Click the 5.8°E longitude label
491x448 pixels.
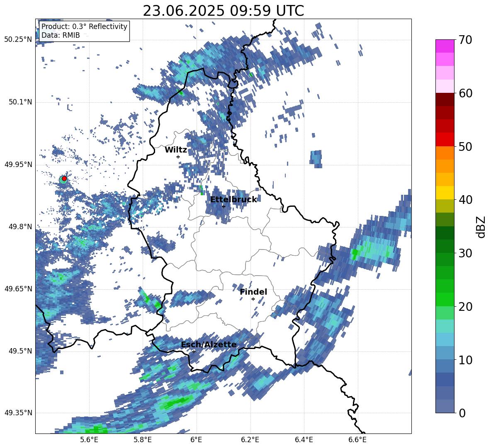(143, 440)
